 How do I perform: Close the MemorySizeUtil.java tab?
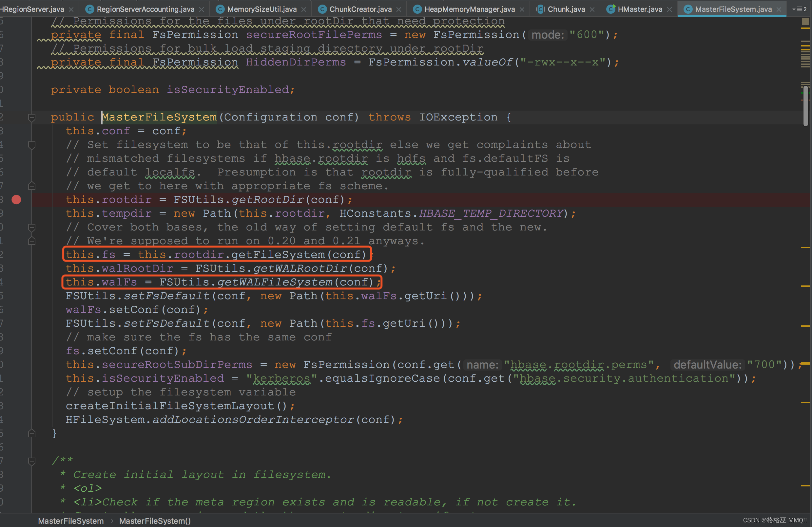[x=304, y=9]
